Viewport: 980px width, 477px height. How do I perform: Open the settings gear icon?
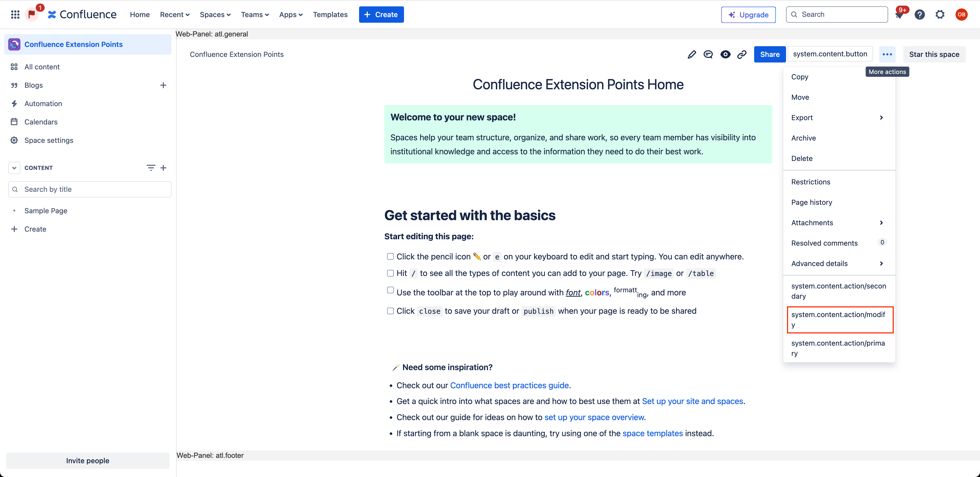pos(940,15)
